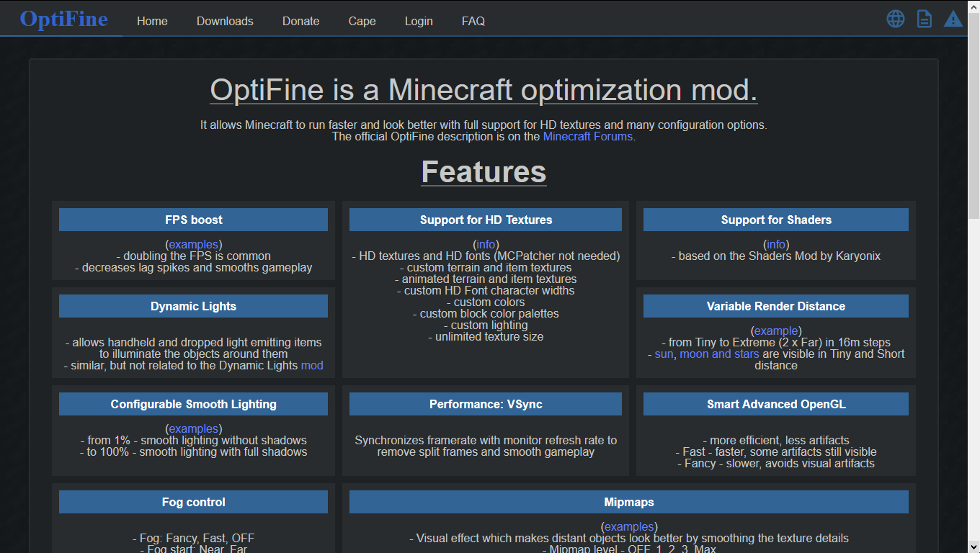Open the Cape menu item
980x553 pixels.
(362, 21)
